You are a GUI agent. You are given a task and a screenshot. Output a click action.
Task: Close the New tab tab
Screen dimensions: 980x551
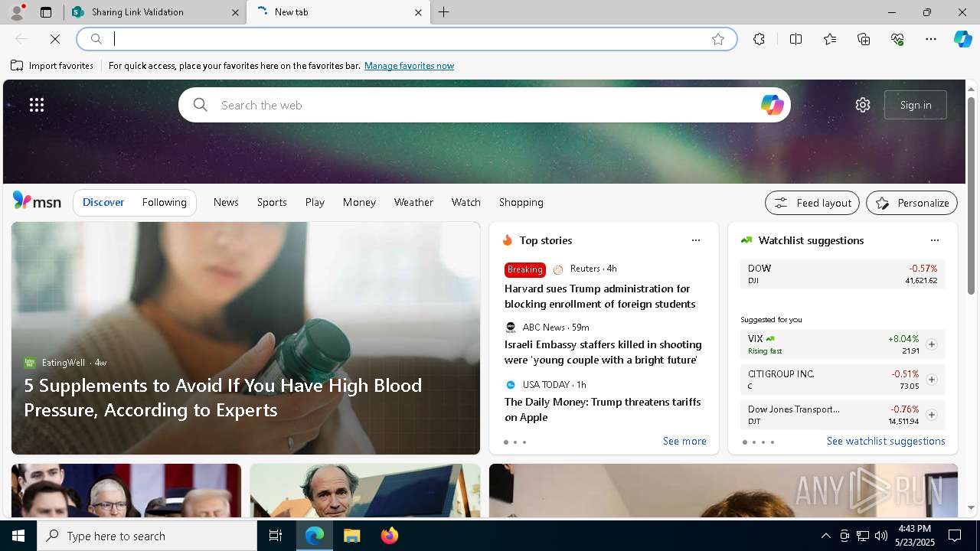pos(418,12)
